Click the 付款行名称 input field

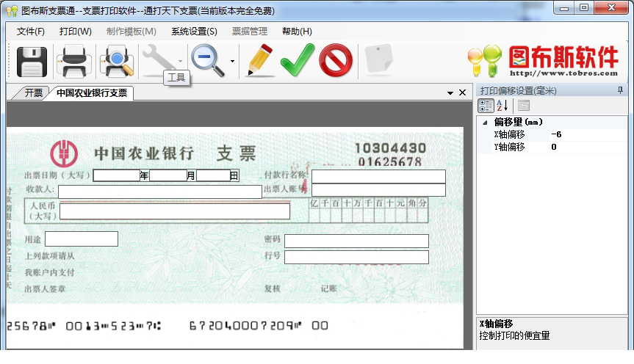(x=378, y=177)
